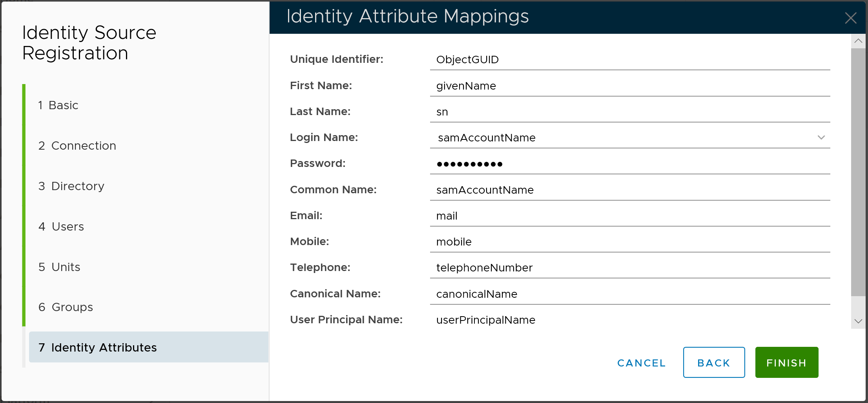Open the samAccountName Login Name combo box
Screen dimensions: 868x403
[624, 138]
